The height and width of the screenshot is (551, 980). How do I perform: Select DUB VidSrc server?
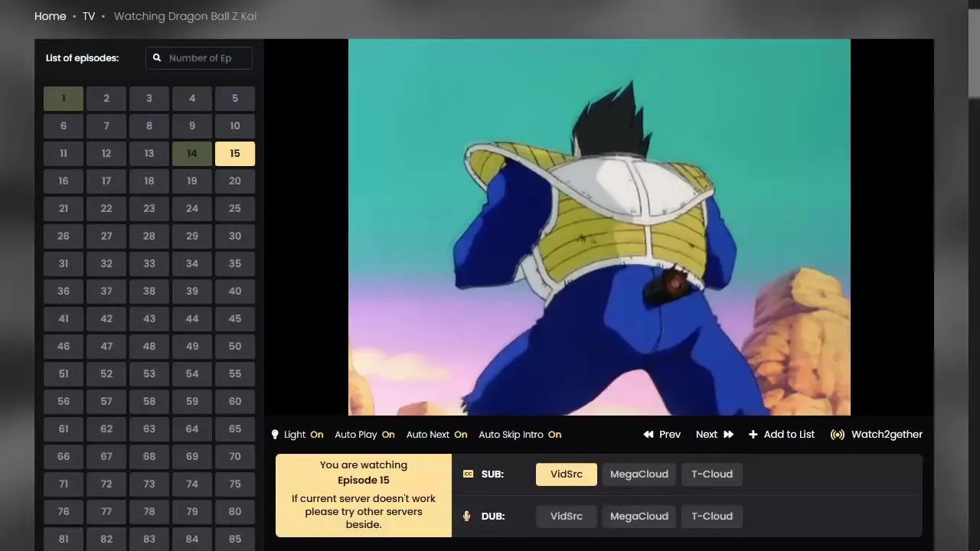click(567, 517)
